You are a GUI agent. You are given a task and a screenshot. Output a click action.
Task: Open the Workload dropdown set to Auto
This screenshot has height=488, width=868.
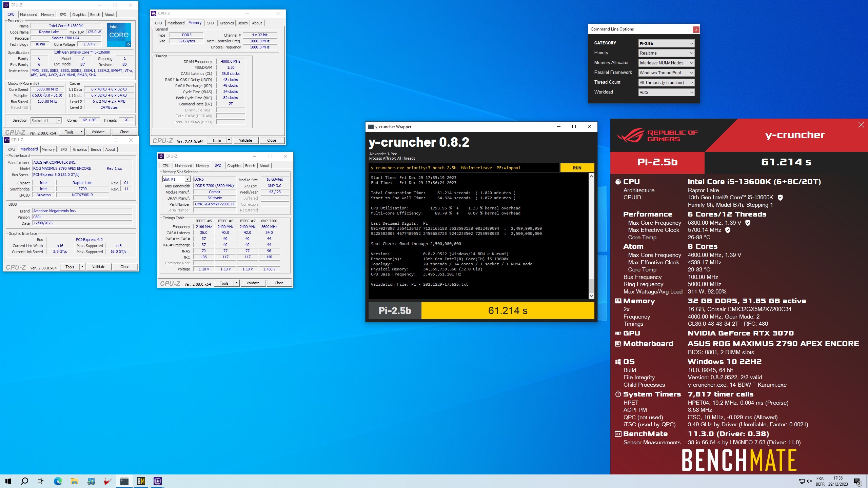point(666,93)
